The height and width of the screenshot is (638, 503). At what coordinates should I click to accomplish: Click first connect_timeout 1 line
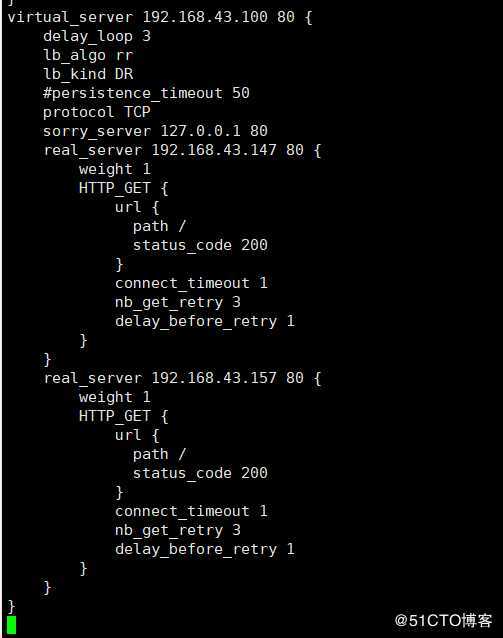point(191,283)
